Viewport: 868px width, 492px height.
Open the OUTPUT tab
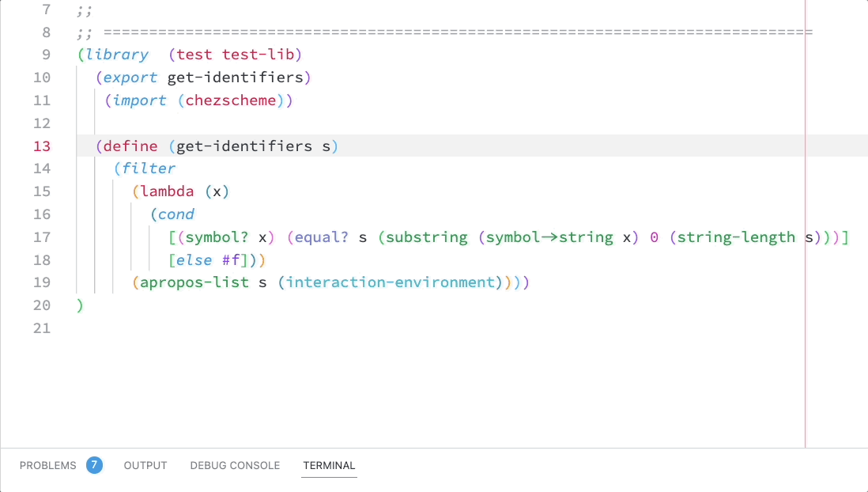(145, 465)
